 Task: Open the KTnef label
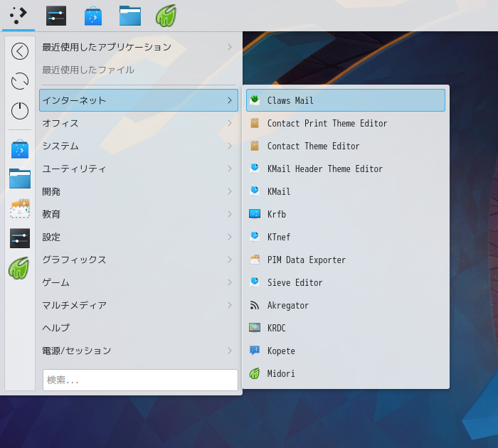coord(279,237)
